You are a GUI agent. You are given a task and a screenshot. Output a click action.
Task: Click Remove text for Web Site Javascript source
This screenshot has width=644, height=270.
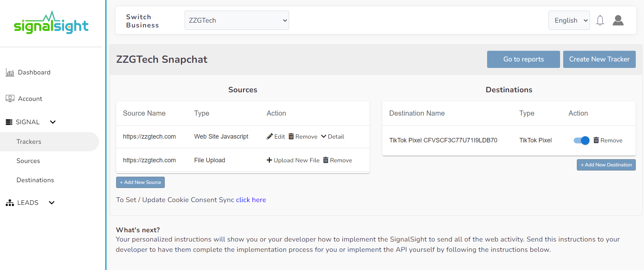(306, 137)
